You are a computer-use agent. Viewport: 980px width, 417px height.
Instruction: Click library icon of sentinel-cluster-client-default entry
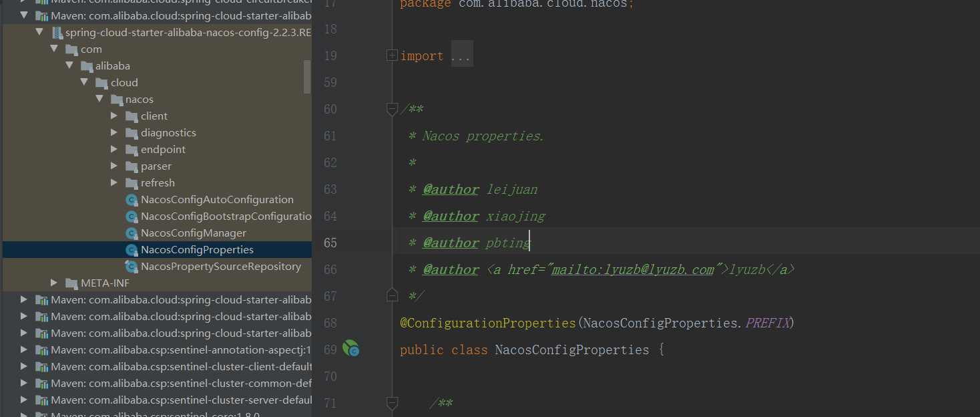coord(41,367)
